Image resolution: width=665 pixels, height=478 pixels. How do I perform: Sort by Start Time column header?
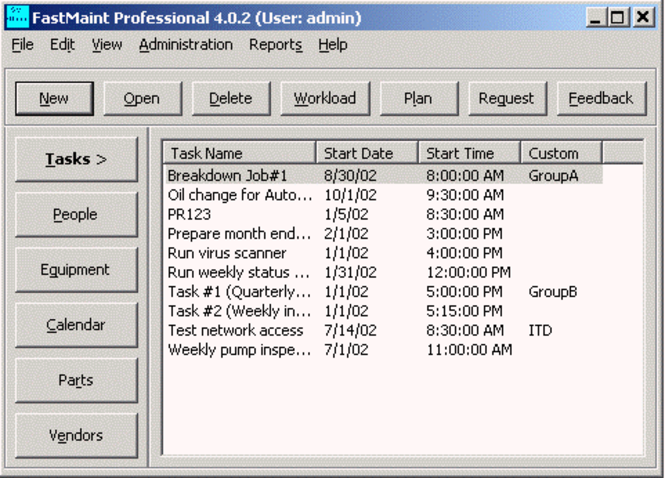(469, 153)
